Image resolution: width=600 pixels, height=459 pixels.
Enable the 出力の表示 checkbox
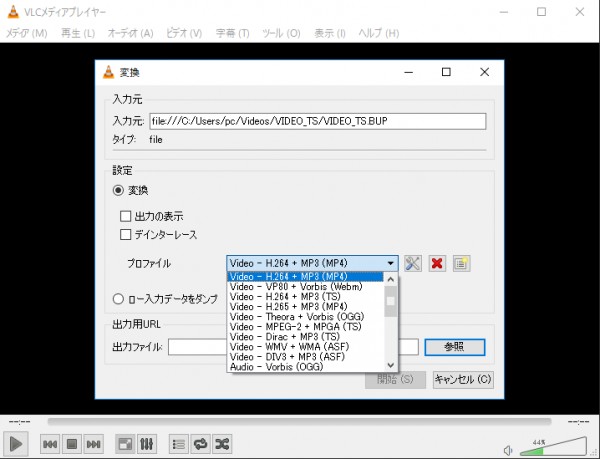pyautogui.click(x=125, y=216)
